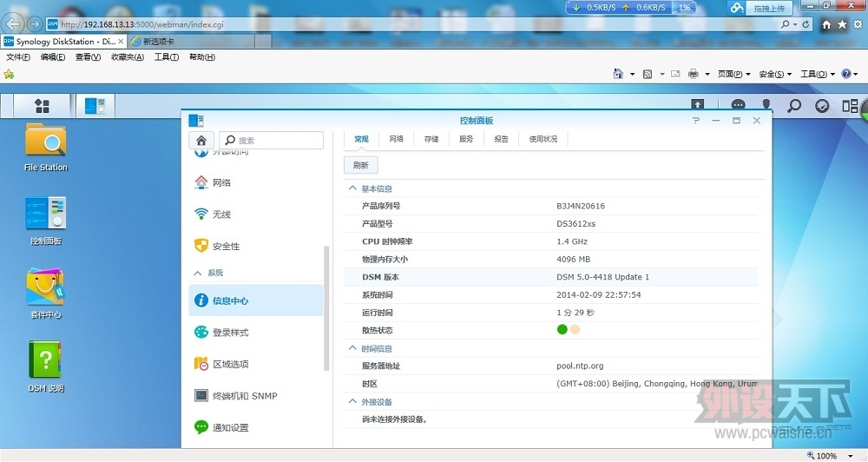
Task: Open the home button dropdown arrow
Action: (x=632, y=74)
